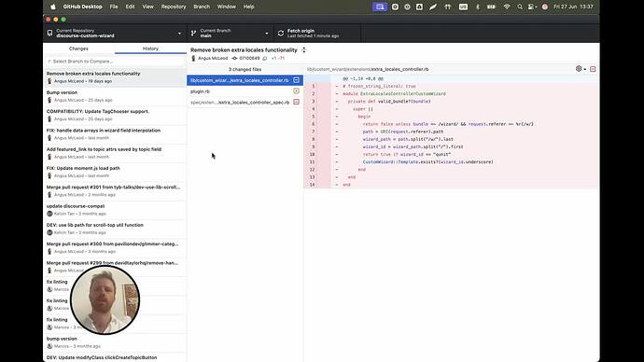This screenshot has height=362, width=644.
Task: Select the 'Bump version' commit by Angus McLeod
Action: (115, 96)
